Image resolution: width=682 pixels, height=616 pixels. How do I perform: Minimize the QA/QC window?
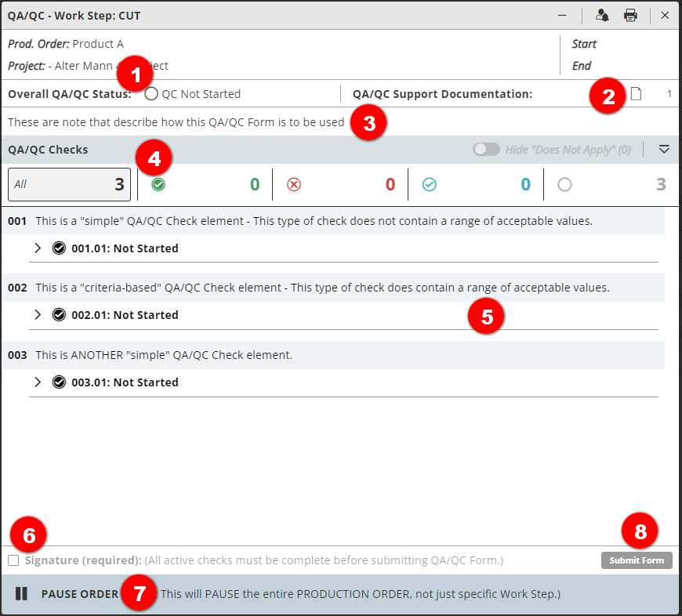pos(562,15)
